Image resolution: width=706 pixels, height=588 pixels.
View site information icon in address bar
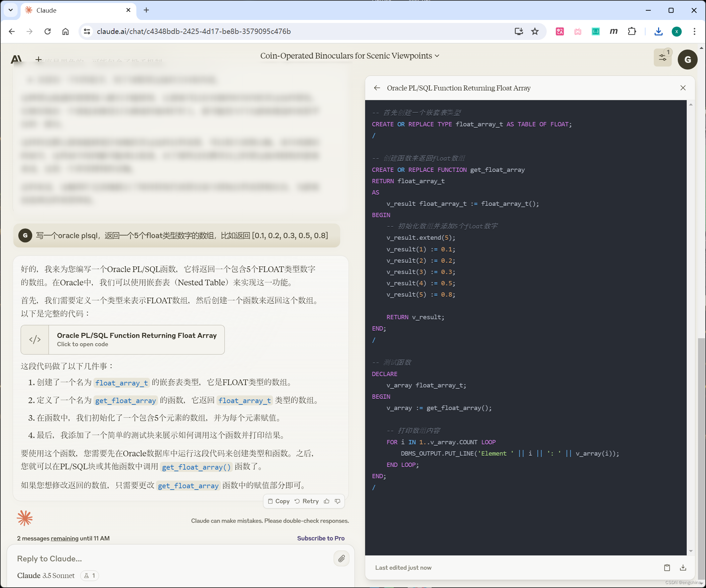coord(87,31)
